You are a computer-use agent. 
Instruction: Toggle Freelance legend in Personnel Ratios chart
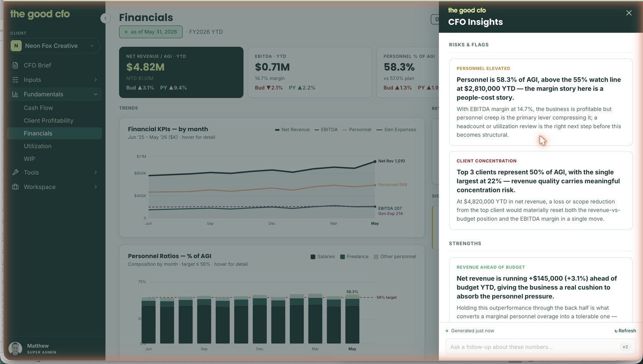click(x=354, y=257)
